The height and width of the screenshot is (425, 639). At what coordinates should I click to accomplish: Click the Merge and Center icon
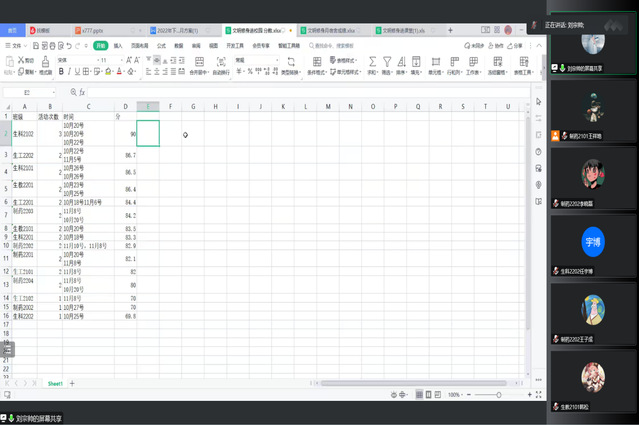[x=200, y=62]
